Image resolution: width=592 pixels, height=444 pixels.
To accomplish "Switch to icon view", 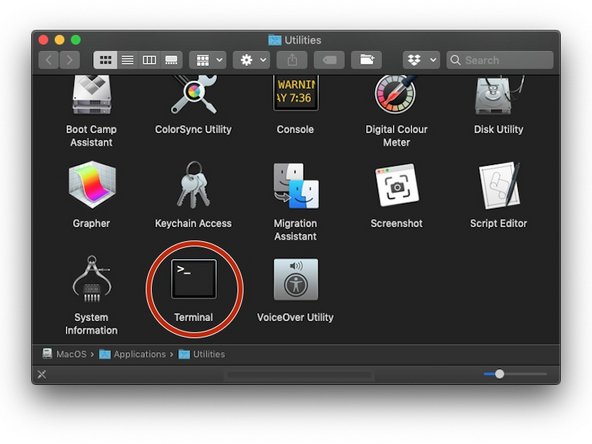I will (105, 60).
